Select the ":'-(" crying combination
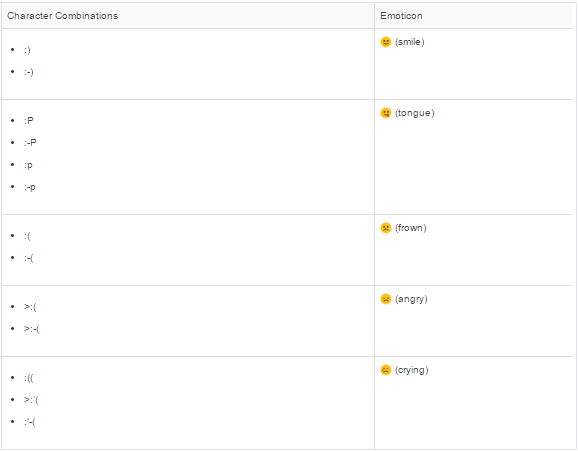The image size is (578, 451). (x=30, y=422)
